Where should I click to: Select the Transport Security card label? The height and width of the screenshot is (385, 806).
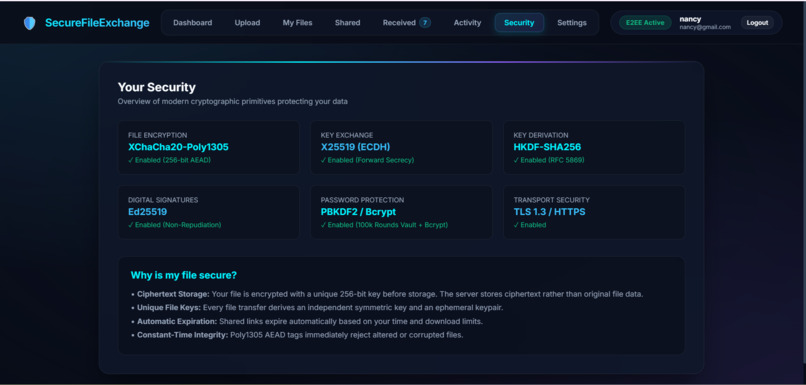[552, 200]
